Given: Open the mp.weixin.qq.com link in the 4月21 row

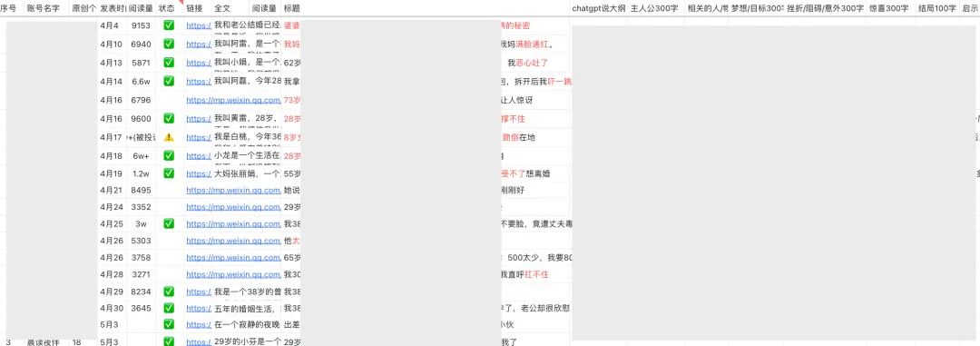Looking at the screenshot, I should [232, 190].
